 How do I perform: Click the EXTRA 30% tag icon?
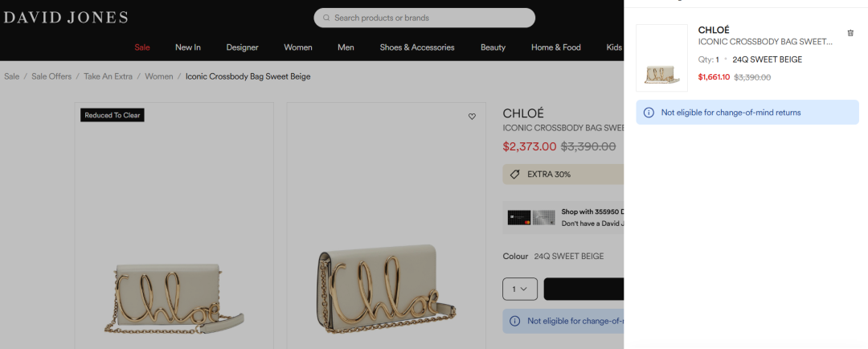514,174
